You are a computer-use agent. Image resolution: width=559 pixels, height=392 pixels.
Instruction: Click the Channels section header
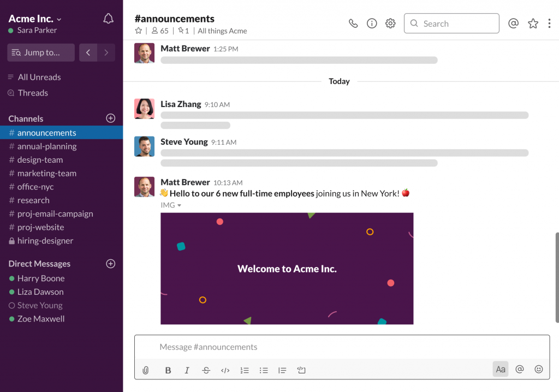[26, 118]
